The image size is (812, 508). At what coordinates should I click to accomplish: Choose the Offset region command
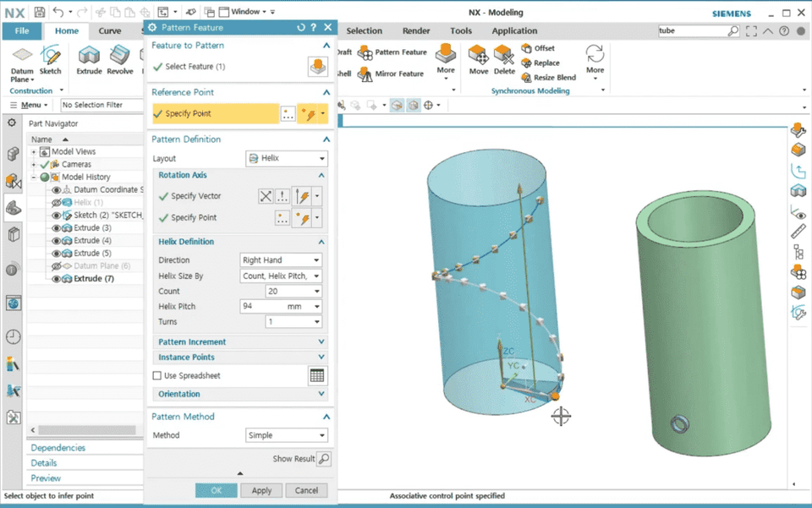pos(538,48)
